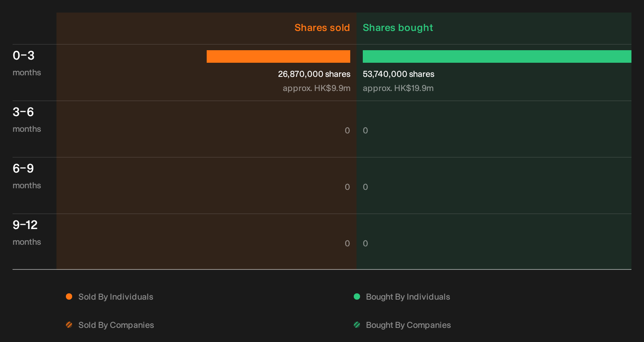The image size is (644, 342).
Task: Click the approx. HK$9.9m sold amount
Action: 317,88
